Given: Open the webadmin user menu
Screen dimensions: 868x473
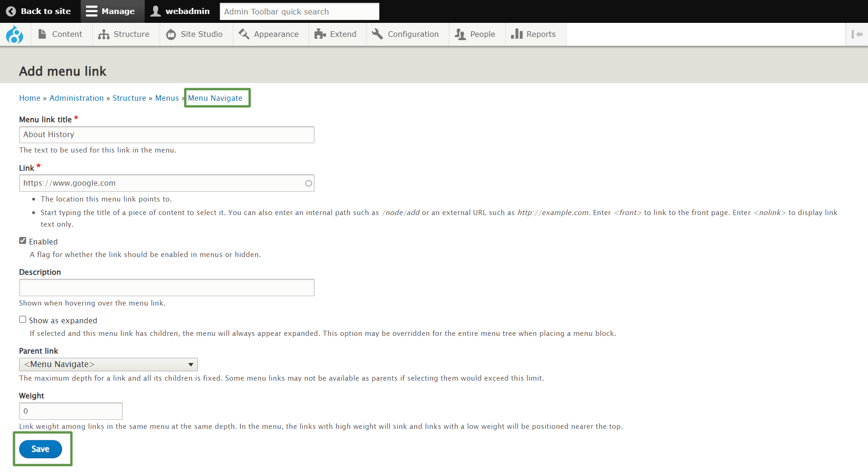Looking at the screenshot, I should tap(181, 11).
